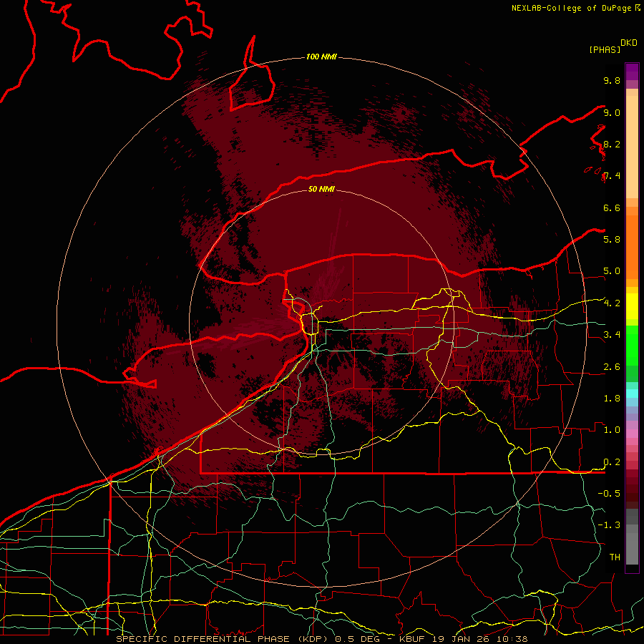Viewport: 644px width, 644px height.
Task: Pick the yellow segment of the color bar
Action: (x=632, y=306)
